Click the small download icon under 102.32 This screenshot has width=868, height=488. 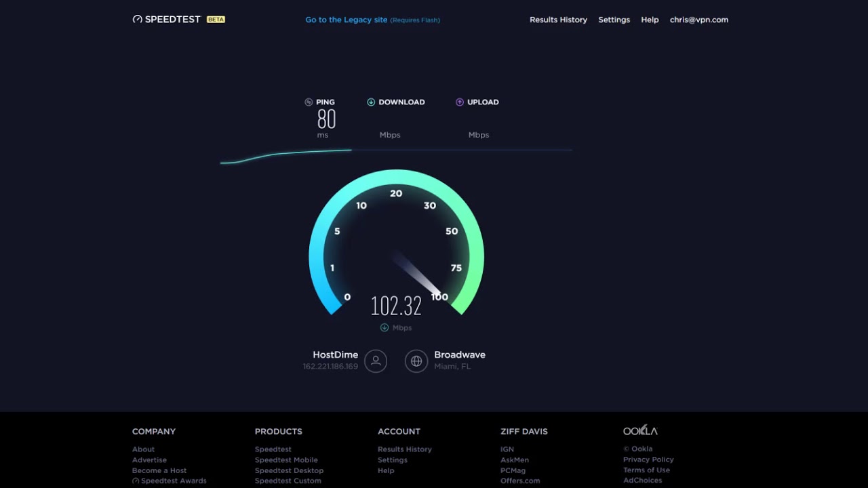(x=384, y=327)
